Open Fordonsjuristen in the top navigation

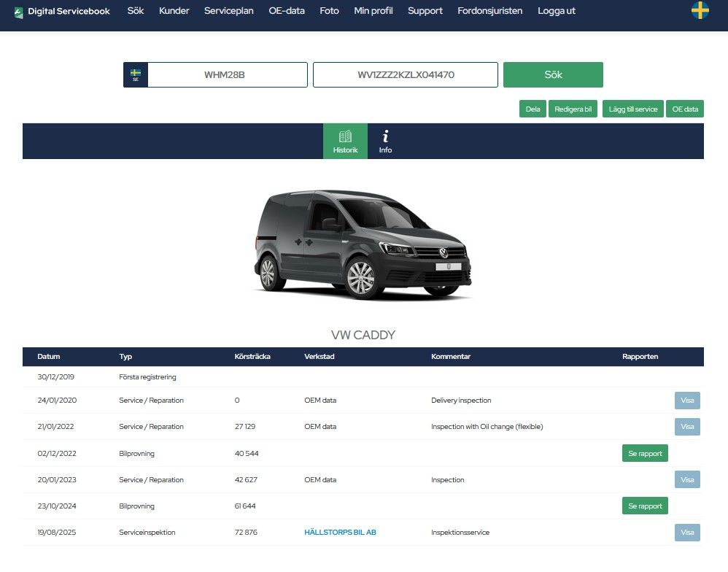[x=489, y=11]
